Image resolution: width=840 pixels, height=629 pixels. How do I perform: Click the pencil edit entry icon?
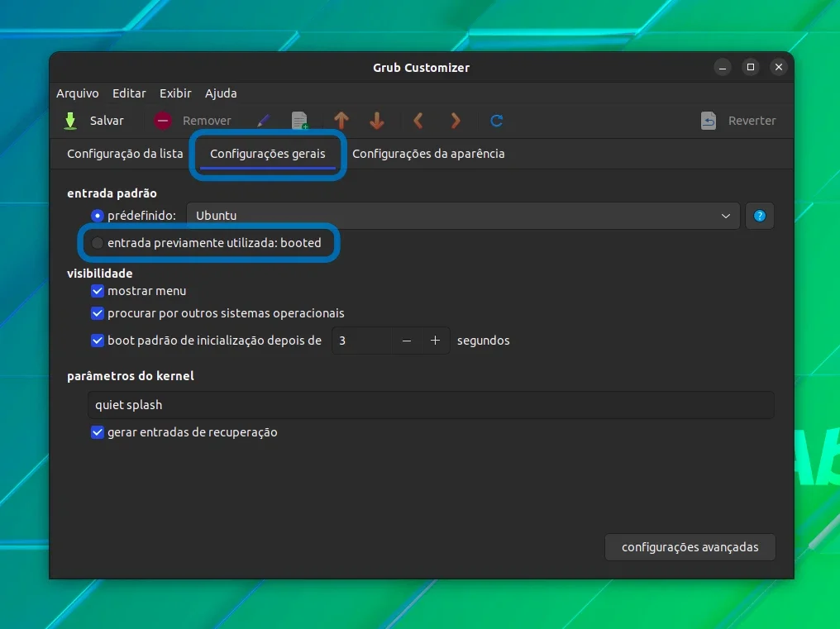[x=263, y=121]
